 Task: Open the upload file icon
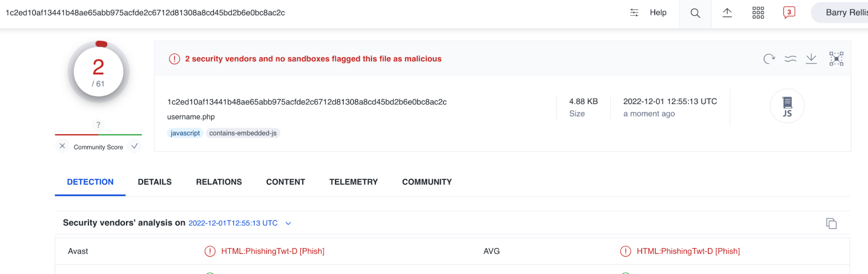pyautogui.click(x=726, y=13)
